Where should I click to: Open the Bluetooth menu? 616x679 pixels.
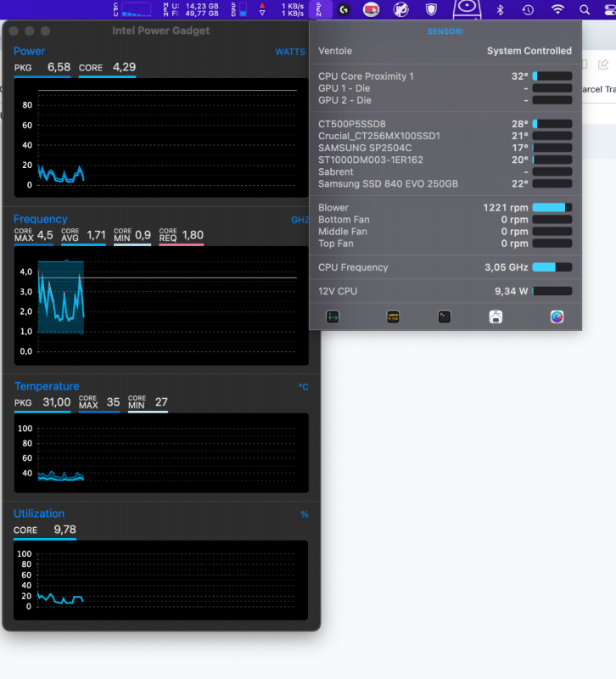[500, 9]
